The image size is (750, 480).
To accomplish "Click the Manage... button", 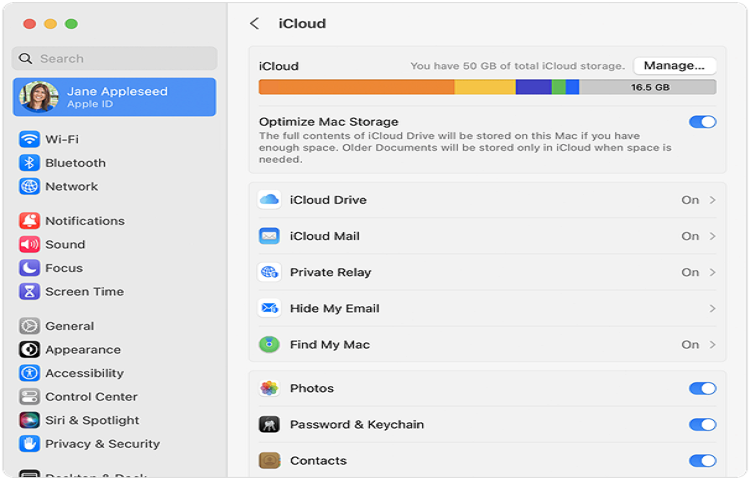I will pos(674,65).
